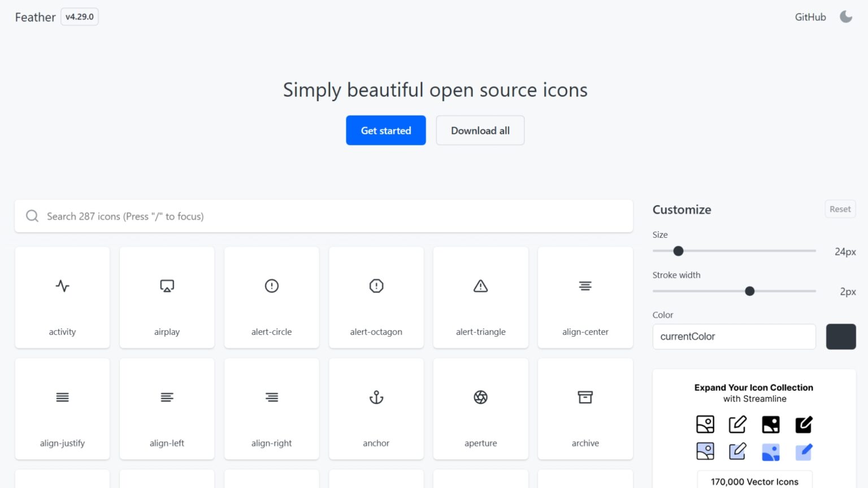The height and width of the screenshot is (488, 868).
Task: Open the GitHub repository link
Action: 810,17
